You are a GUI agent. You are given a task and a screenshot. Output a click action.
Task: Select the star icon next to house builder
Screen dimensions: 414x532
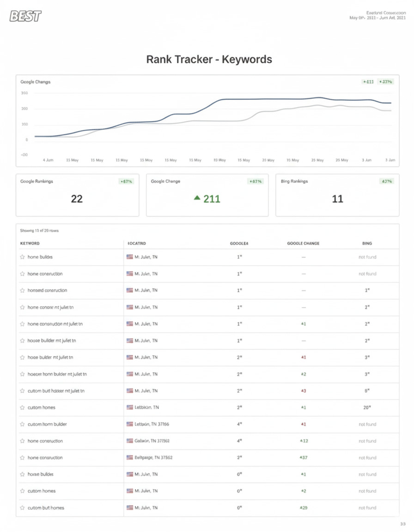22,474
